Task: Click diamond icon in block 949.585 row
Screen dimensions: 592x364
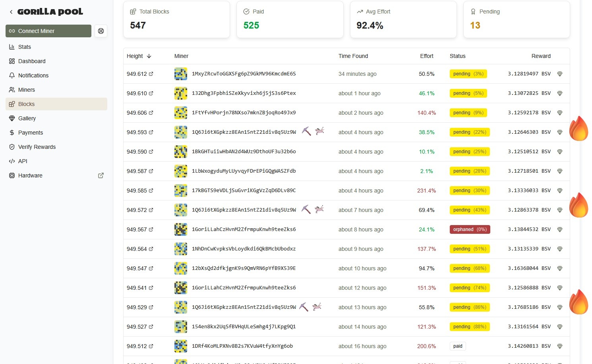Action: (560, 191)
